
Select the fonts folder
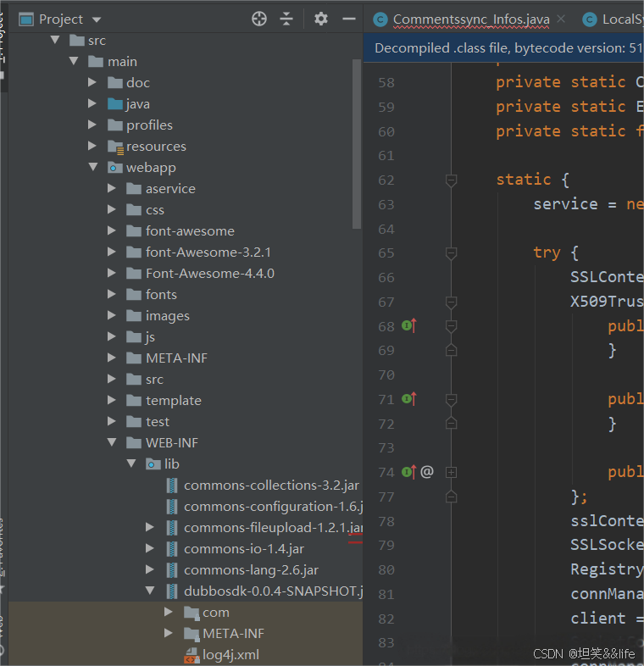click(x=161, y=295)
